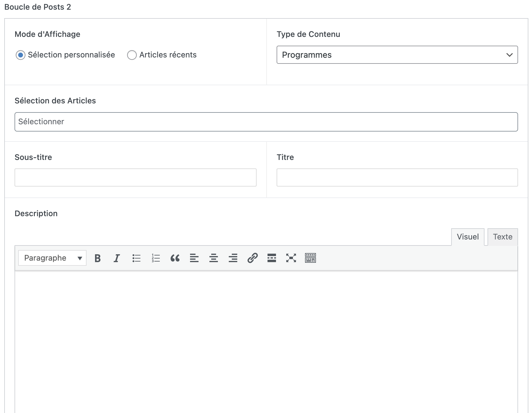Open the Type de Contenu dropdown

(397, 55)
